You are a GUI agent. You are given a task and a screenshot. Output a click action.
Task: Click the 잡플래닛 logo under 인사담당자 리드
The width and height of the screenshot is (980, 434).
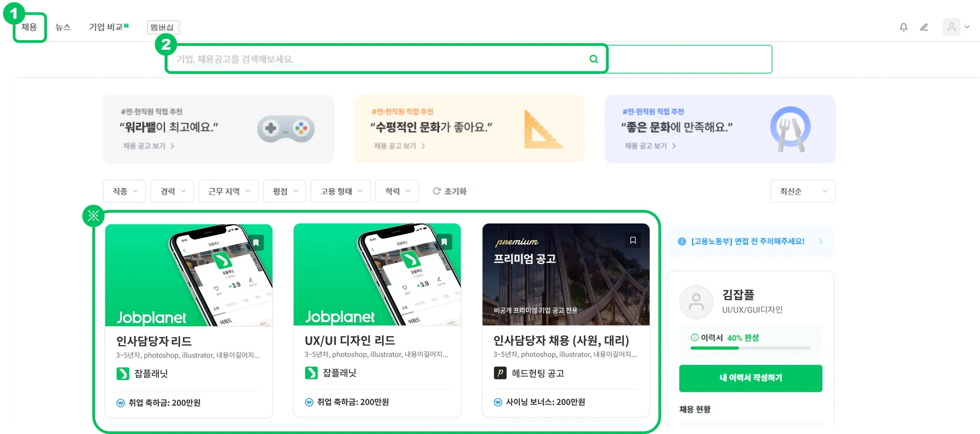[x=123, y=374]
